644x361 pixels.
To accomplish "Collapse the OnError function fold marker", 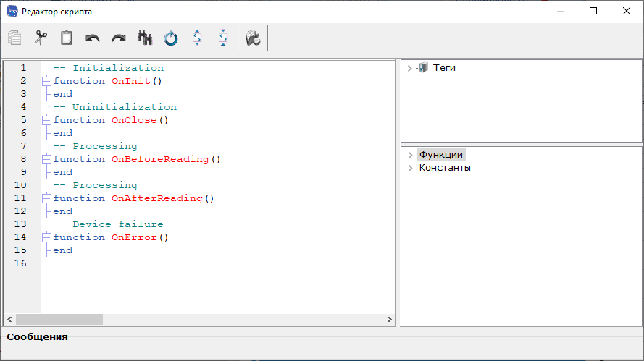I will click(x=47, y=237).
